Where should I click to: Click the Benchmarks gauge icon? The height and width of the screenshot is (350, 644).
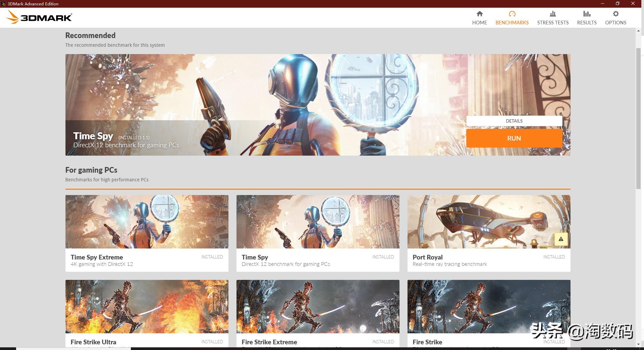click(x=512, y=14)
